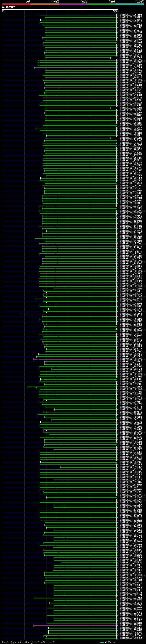Open hit UniRef100_Q6X898
The image size is (146, 644).
tap(131, 15)
